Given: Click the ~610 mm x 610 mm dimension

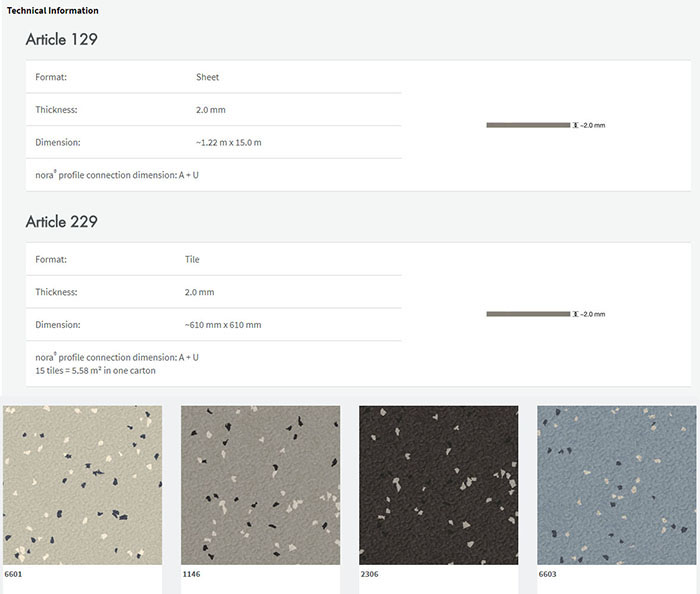Looking at the screenshot, I should [222, 325].
